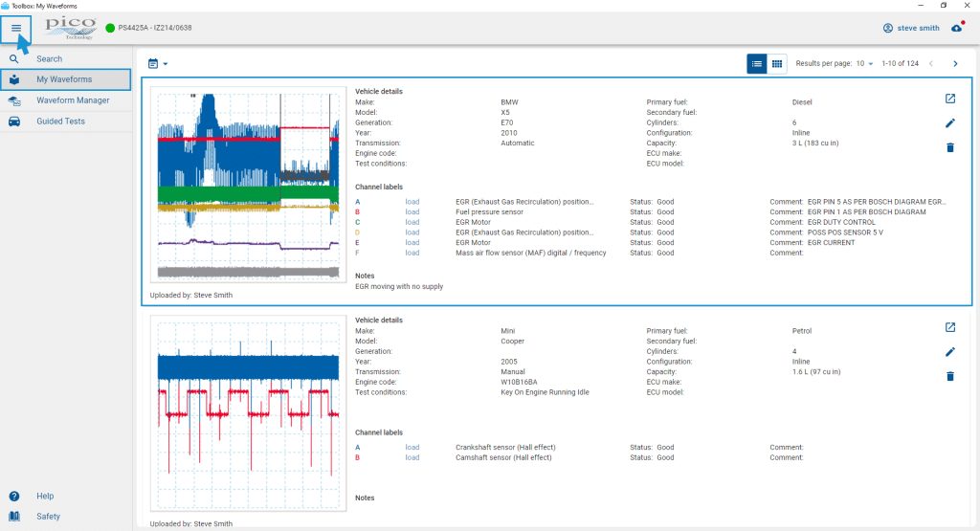Open steve smith user account
Image resolution: width=980 pixels, height=531 pixels.
(911, 28)
